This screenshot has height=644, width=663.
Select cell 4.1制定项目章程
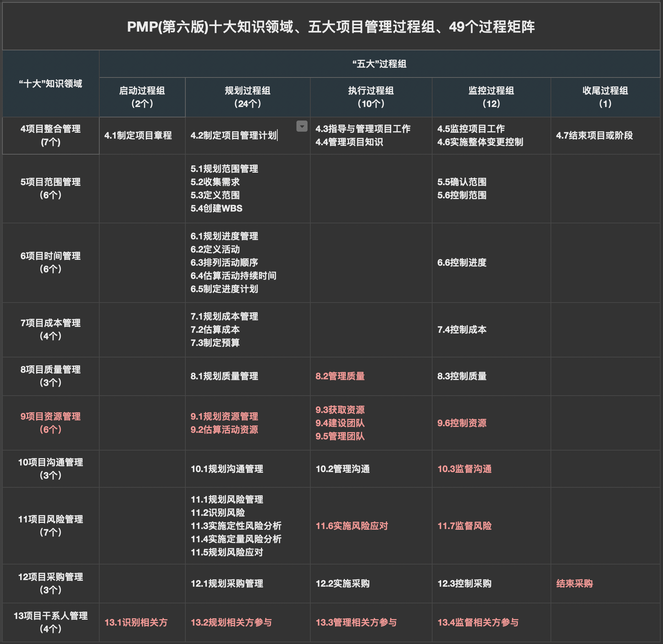tap(142, 135)
